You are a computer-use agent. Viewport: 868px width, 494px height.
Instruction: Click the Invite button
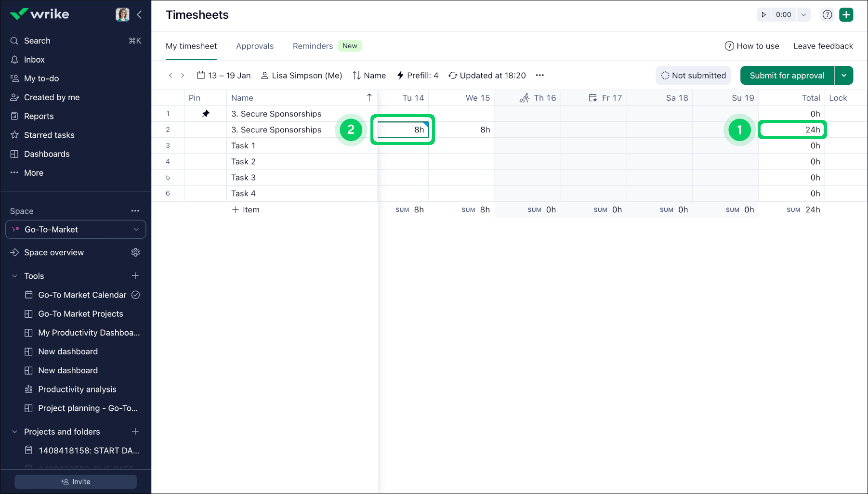click(76, 481)
